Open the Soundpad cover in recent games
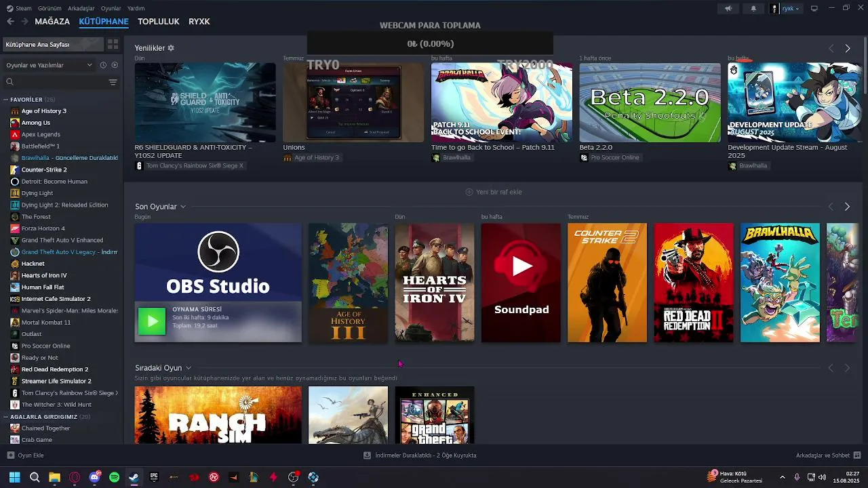The image size is (868, 488). [521, 283]
